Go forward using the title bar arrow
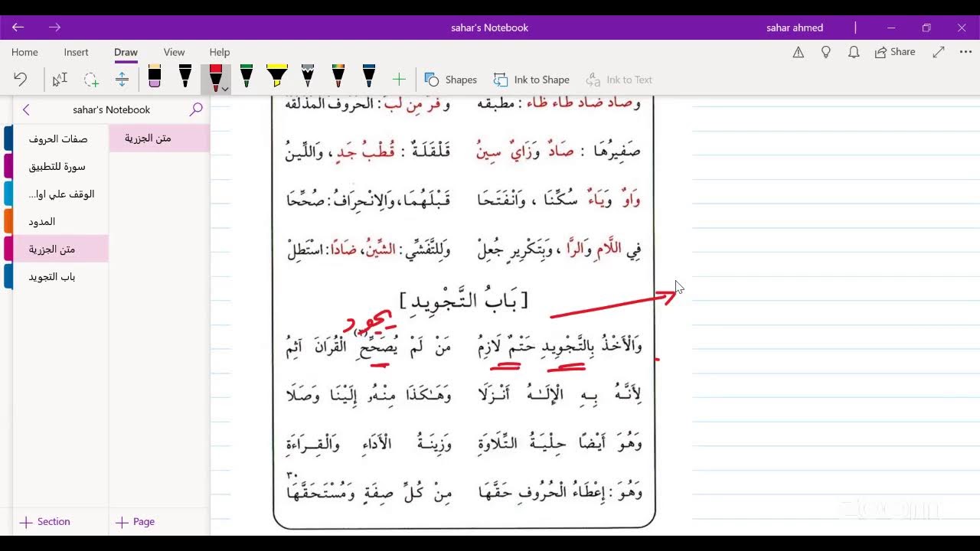Viewport: 980px width, 551px height. point(54,28)
